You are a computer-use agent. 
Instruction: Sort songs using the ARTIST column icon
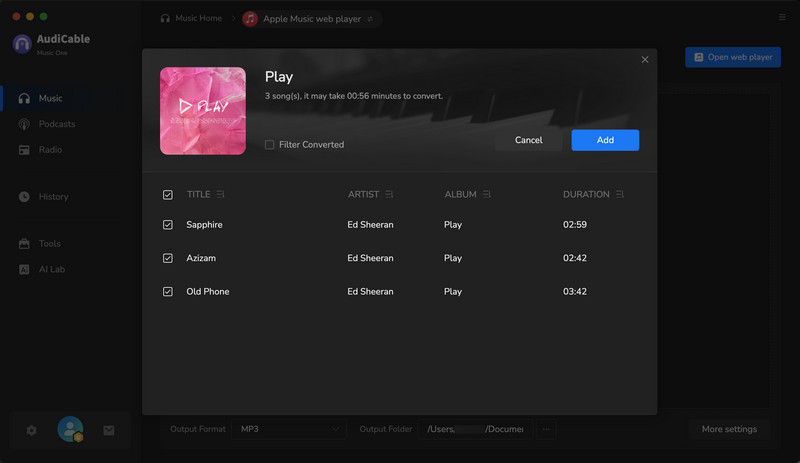389,194
